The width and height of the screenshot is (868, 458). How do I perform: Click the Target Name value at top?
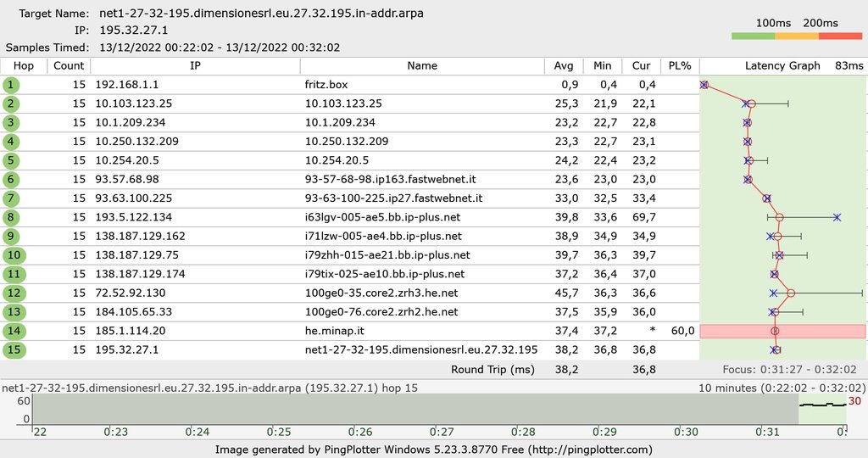click(x=261, y=14)
